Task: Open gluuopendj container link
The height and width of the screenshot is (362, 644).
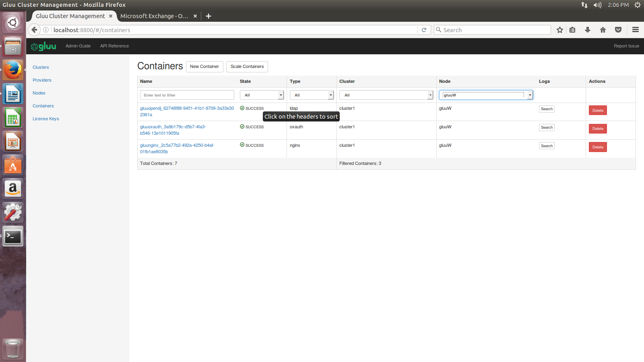Action: point(187,111)
